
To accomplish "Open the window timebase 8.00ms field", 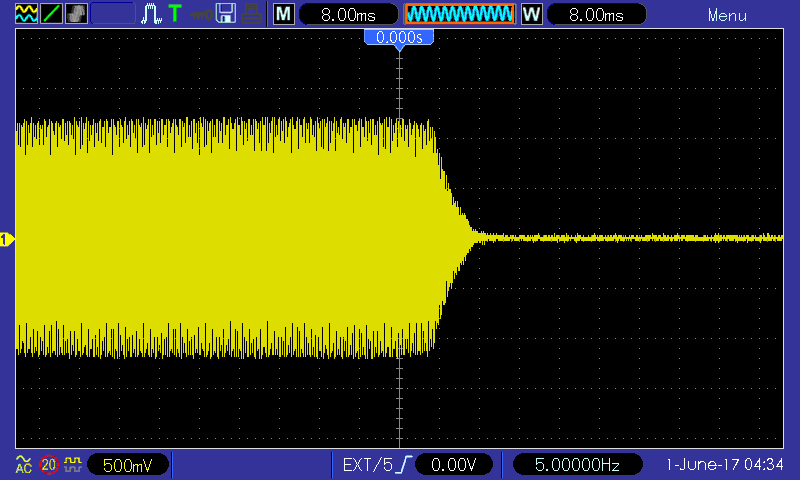I will tap(595, 15).
